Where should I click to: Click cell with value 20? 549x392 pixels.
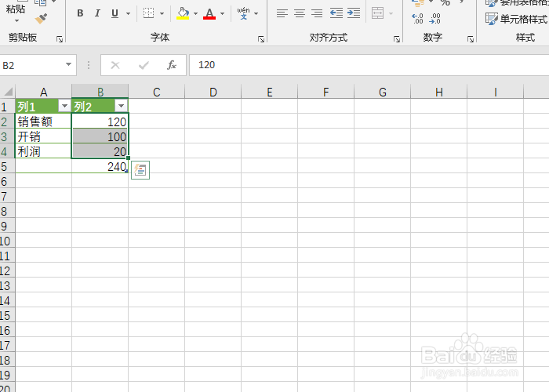(100, 151)
